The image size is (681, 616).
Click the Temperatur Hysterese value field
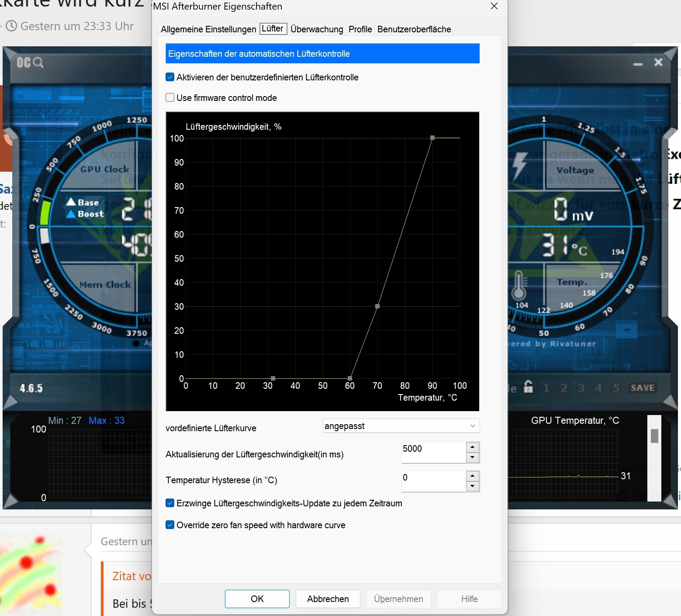click(433, 481)
